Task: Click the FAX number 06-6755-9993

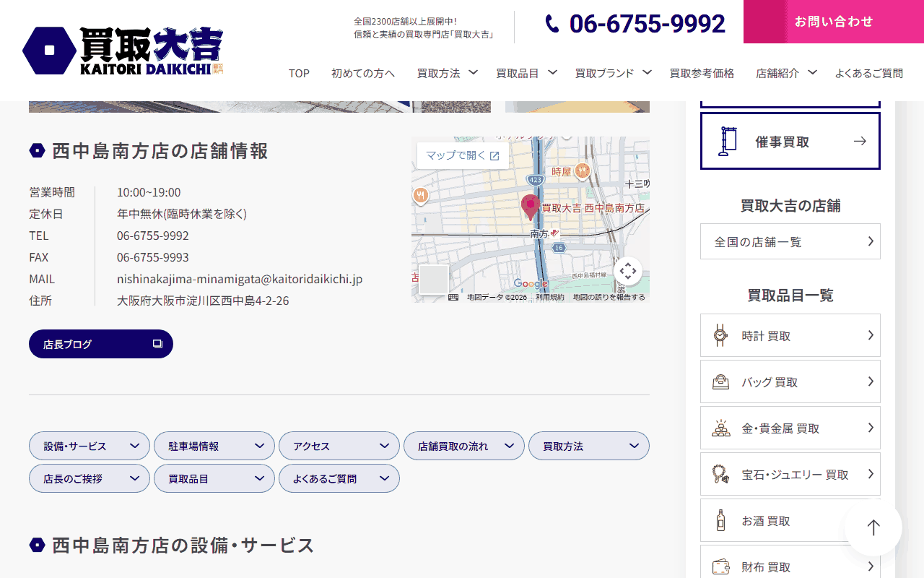Action: pos(153,257)
